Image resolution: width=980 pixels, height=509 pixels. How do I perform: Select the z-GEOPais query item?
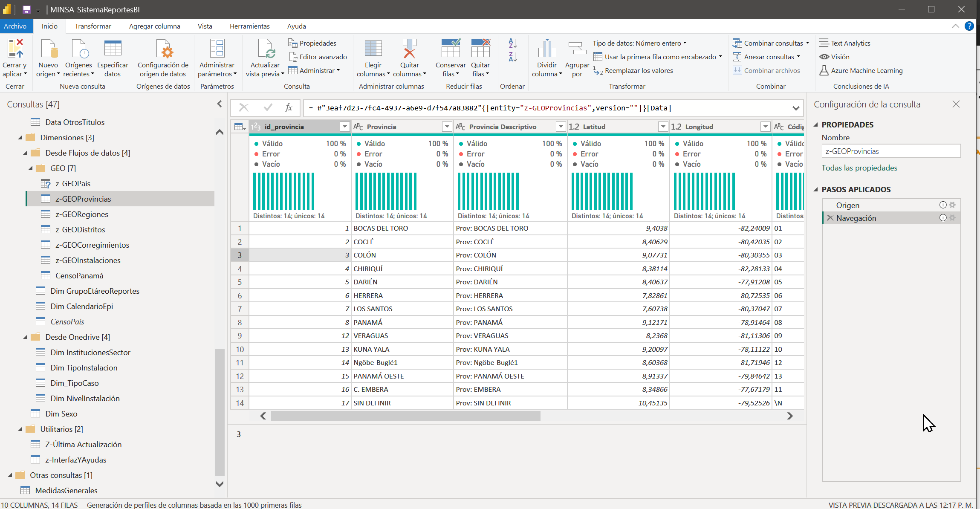coord(74,183)
